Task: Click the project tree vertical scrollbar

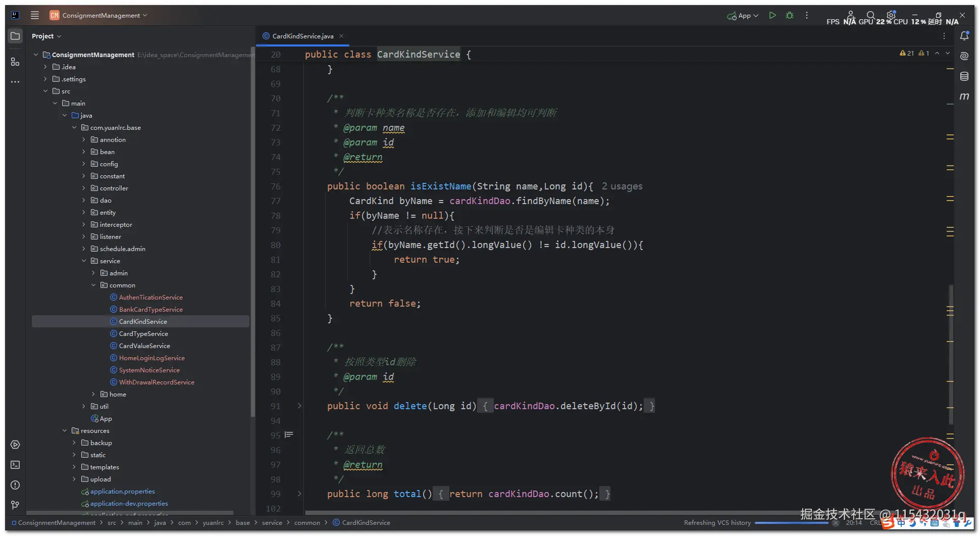Action: tap(252, 232)
